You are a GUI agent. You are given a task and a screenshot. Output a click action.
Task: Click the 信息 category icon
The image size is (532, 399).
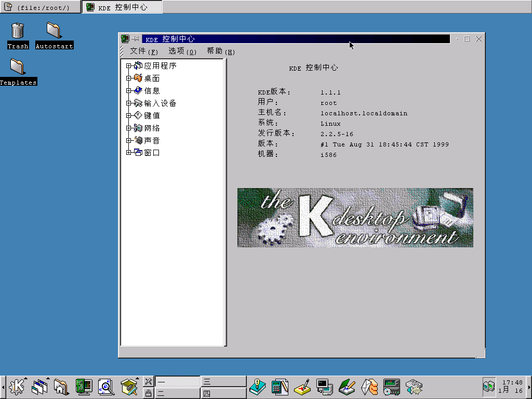click(x=138, y=90)
